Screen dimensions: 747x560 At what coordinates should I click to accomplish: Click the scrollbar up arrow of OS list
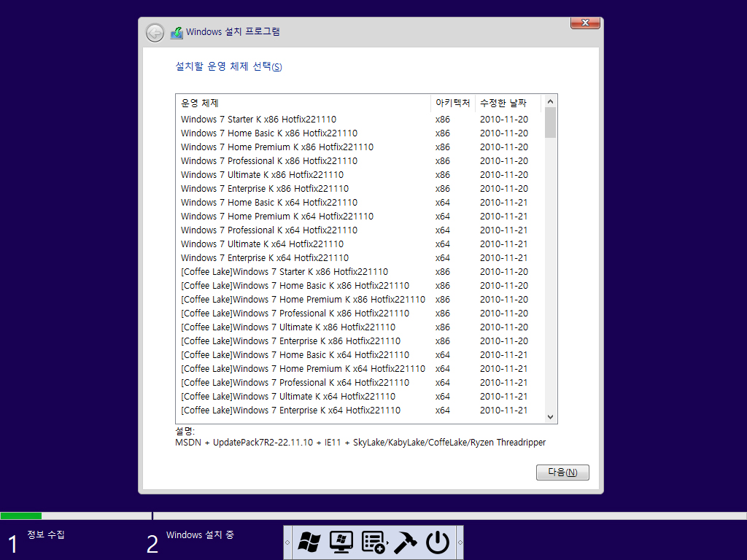coord(550,101)
